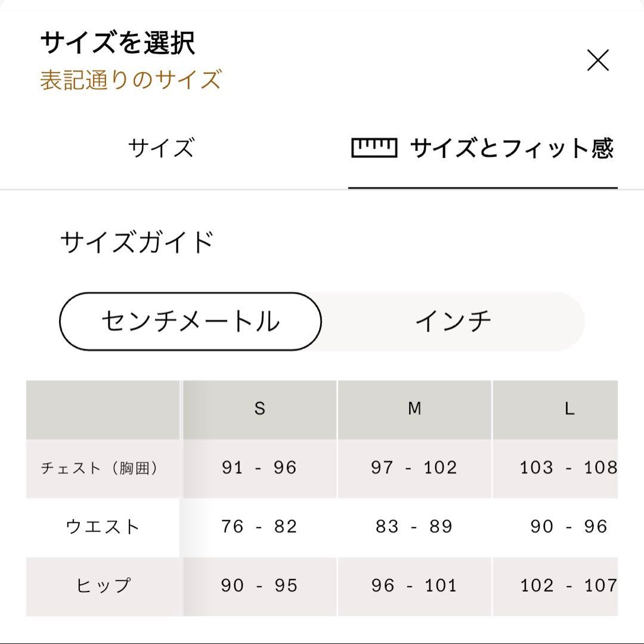
Task: Click the サイズを選択 title
Action: 117,44
